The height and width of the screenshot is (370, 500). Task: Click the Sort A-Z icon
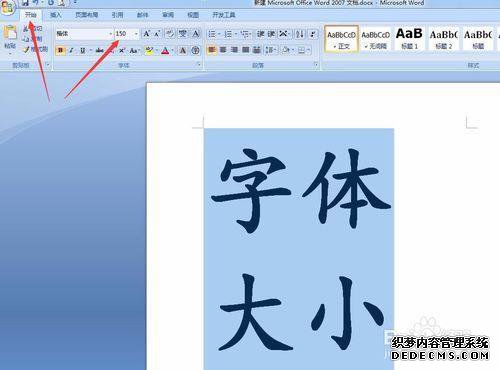(x=299, y=34)
